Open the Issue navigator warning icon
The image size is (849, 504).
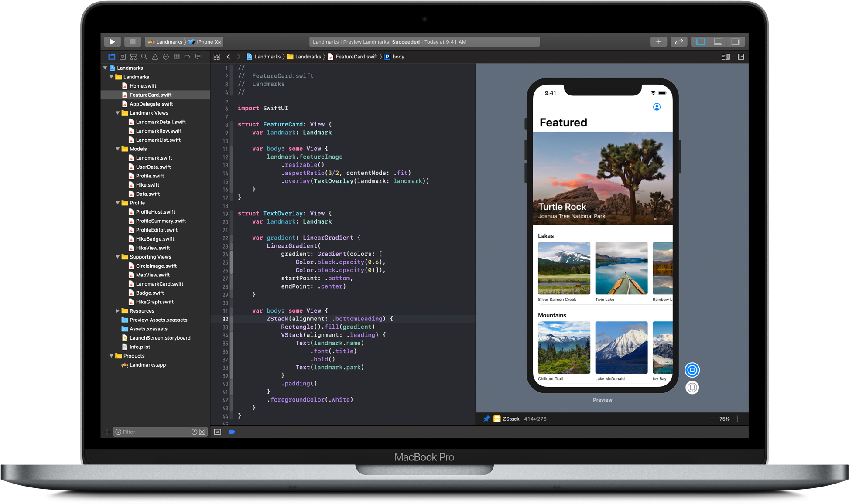[155, 57]
